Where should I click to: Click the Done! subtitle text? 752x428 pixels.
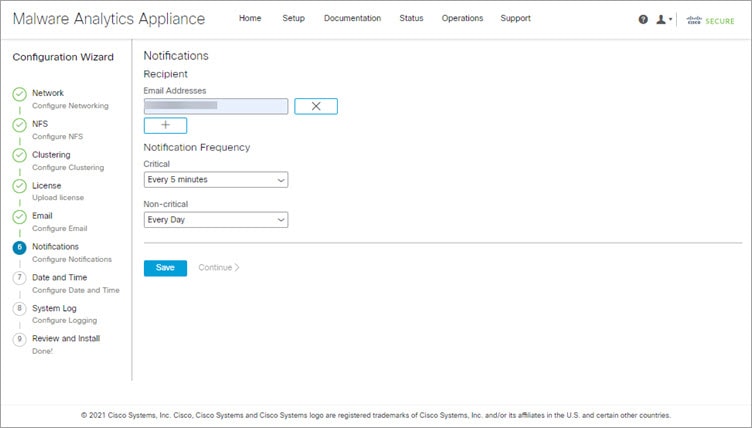(x=42, y=351)
